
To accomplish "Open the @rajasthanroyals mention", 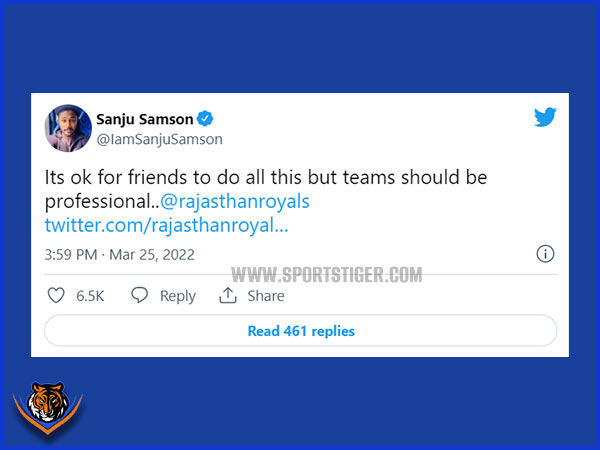I will (235, 201).
